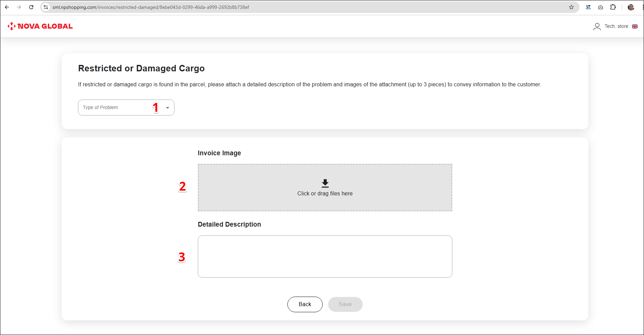Image resolution: width=644 pixels, height=335 pixels.
Task: Open the Type of Problem dropdown
Action: 119,108
